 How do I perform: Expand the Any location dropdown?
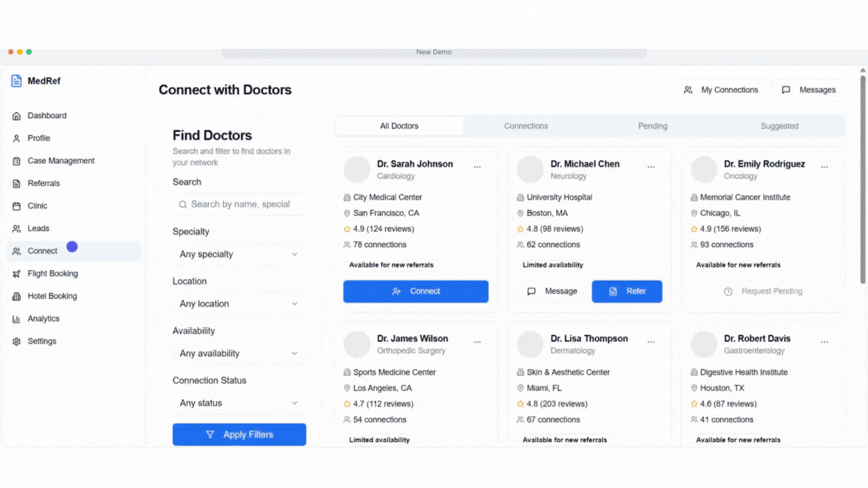coord(239,303)
